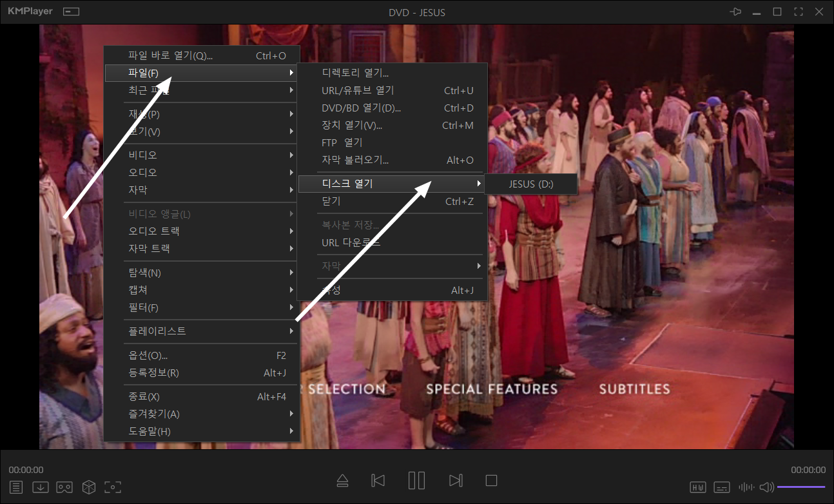Open the 비디오 submenu
834x504 pixels.
[x=202, y=155]
